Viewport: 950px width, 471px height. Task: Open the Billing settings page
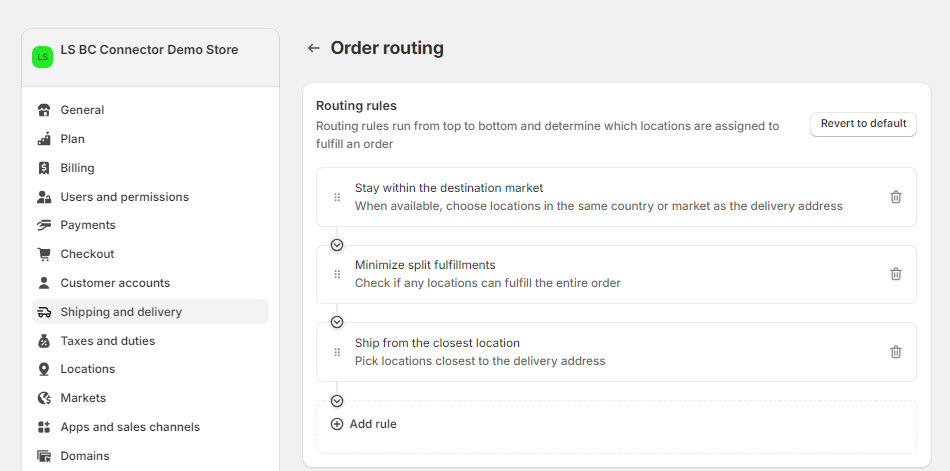77,168
